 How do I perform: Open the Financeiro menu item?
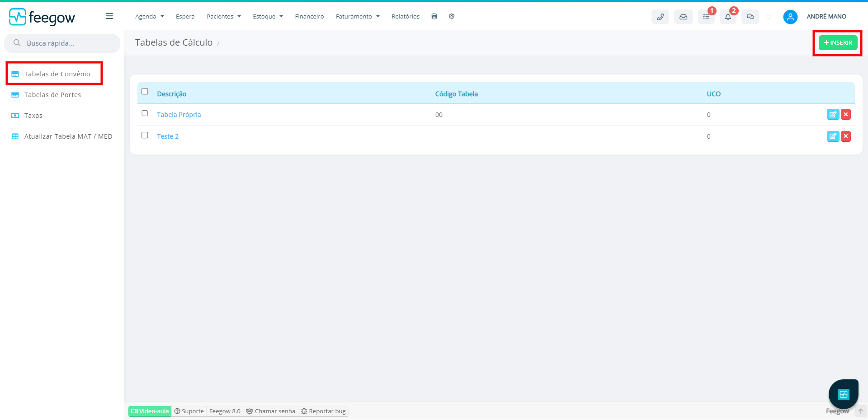309,16
